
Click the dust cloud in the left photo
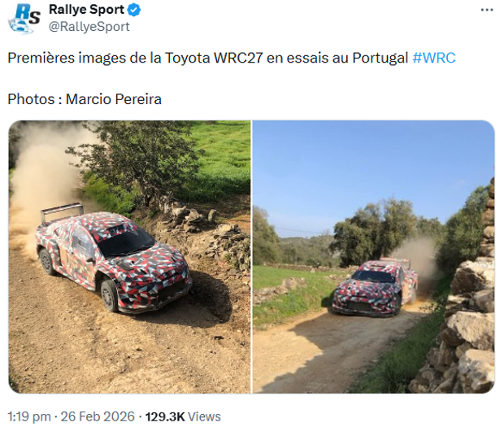click(45, 171)
